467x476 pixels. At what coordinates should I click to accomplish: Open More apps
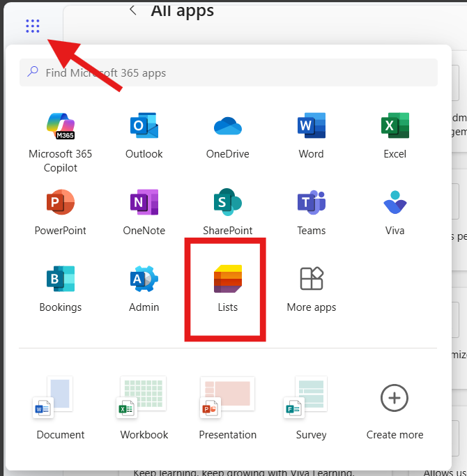pos(312,289)
